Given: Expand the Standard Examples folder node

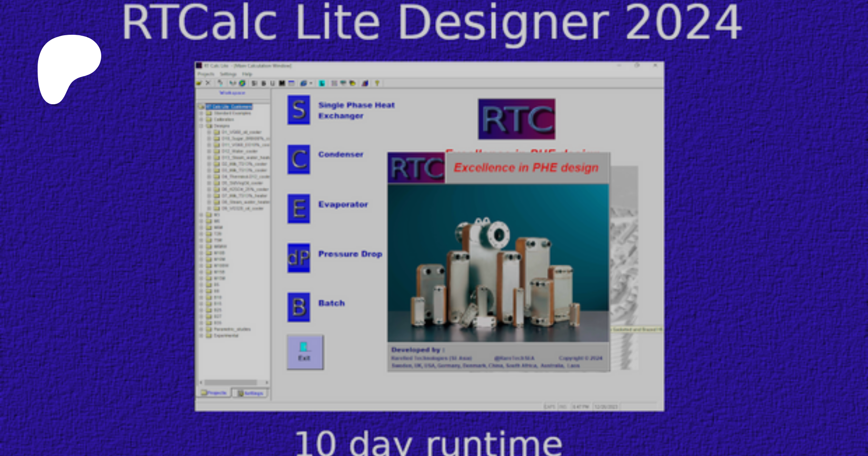Looking at the screenshot, I should tap(202, 113).
